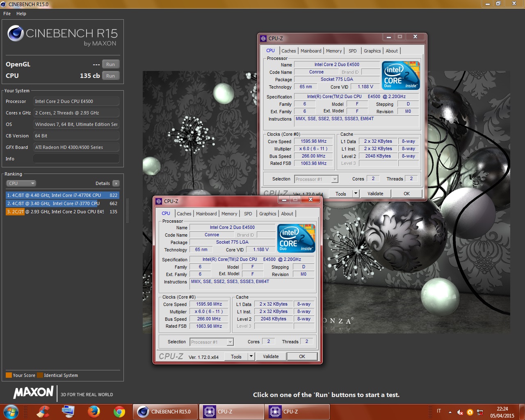Click OK in back CPU-Z window
525x420 pixels.
pyautogui.click(x=406, y=194)
